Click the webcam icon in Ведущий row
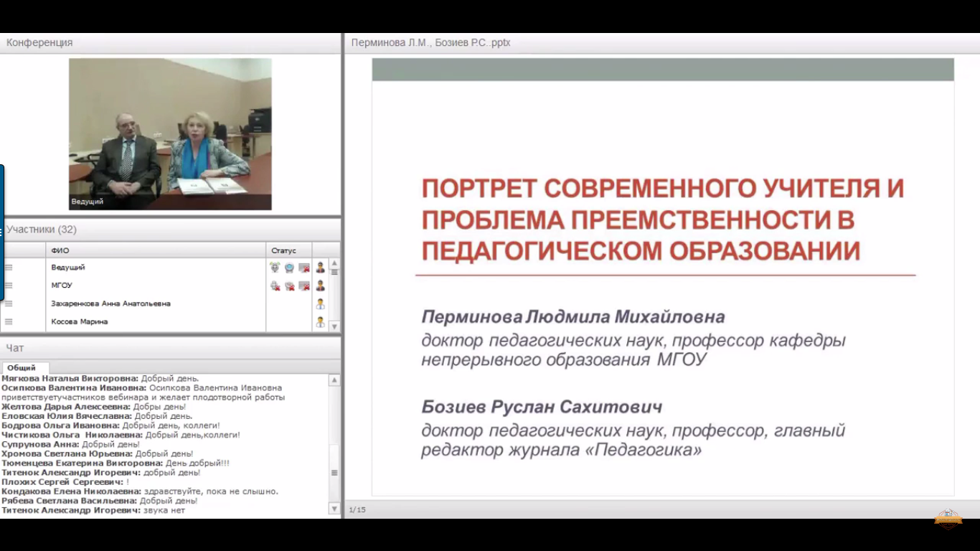Image resolution: width=980 pixels, height=551 pixels. tap(289, 268)
